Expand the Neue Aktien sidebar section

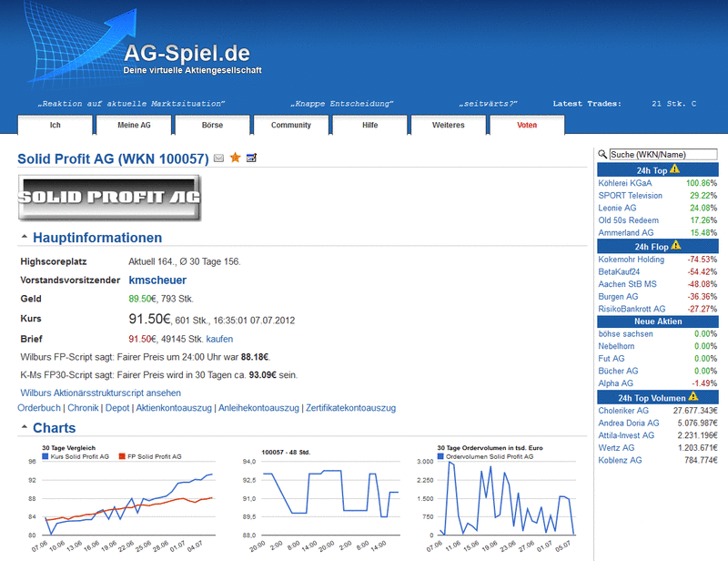coord(657,321)
